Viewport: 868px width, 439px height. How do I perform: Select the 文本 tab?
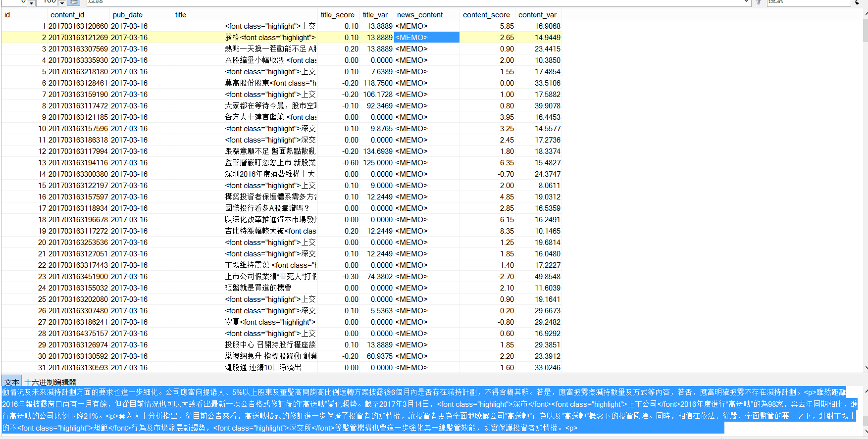[12, 382]
